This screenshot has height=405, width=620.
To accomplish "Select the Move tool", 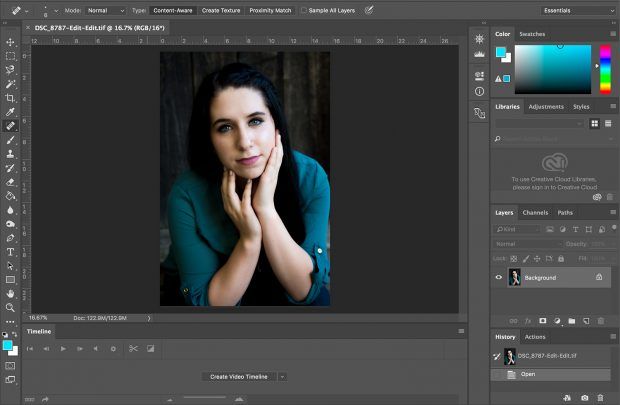I will (10, 42).
